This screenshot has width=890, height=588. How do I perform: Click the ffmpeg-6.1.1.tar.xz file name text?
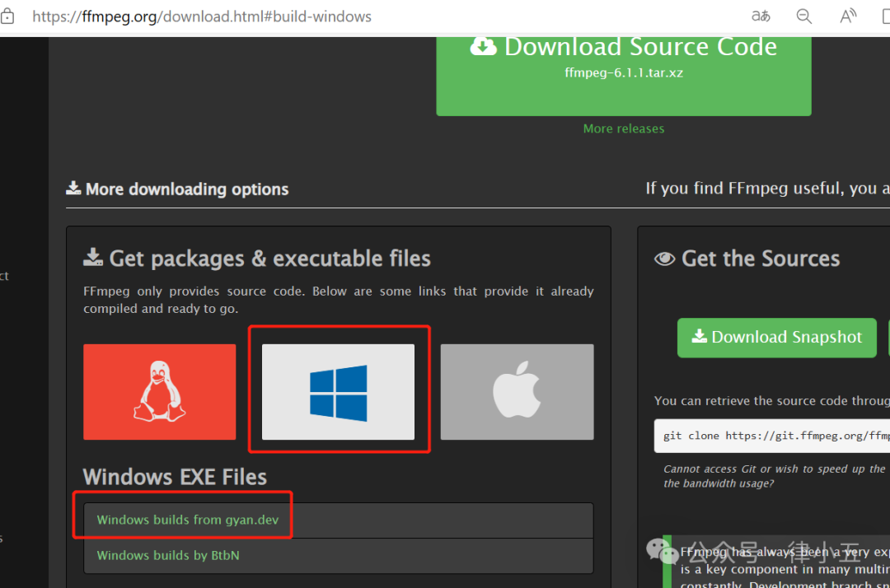623,72
